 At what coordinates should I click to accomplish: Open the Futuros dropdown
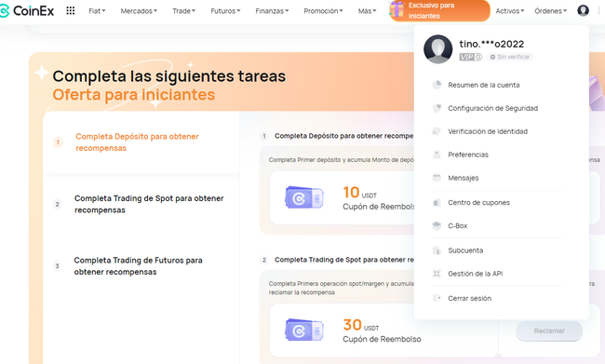(225, 11)
